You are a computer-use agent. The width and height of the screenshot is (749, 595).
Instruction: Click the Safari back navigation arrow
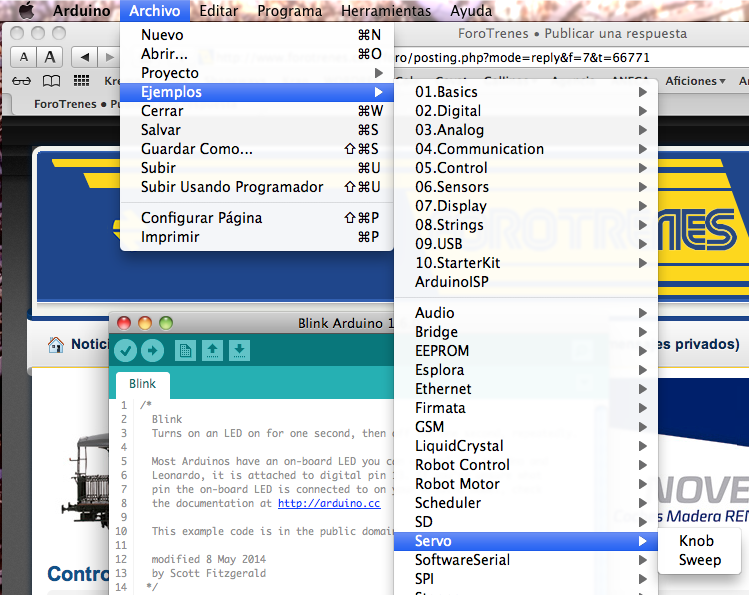[85, 57]
